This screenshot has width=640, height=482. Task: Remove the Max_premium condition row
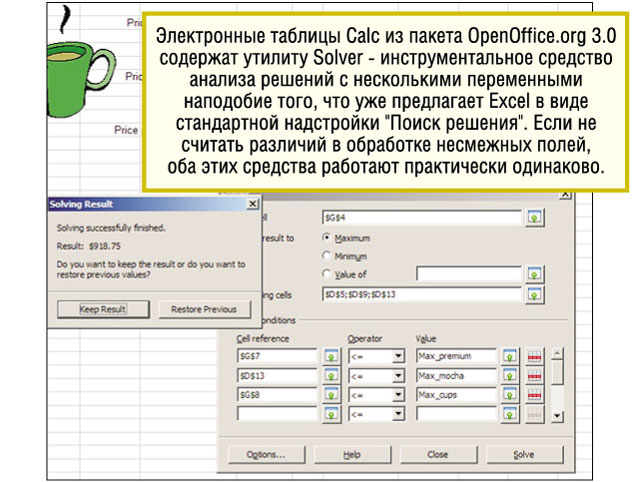[x=534, y=356]
